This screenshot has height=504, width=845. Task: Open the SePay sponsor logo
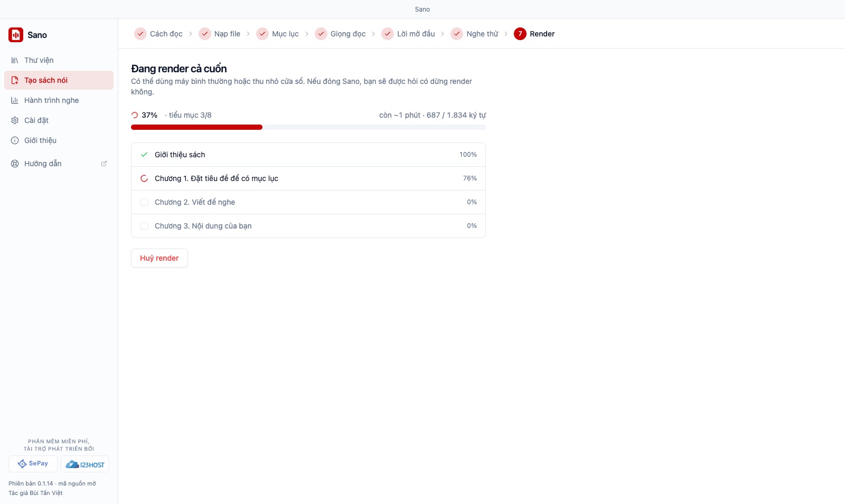point(33,464)
